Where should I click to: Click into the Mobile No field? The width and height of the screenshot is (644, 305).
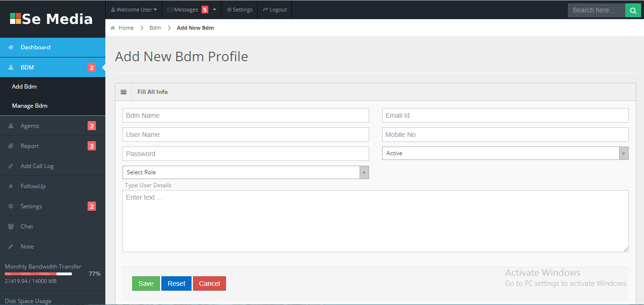pyautogui.click(x=505, y=135)
